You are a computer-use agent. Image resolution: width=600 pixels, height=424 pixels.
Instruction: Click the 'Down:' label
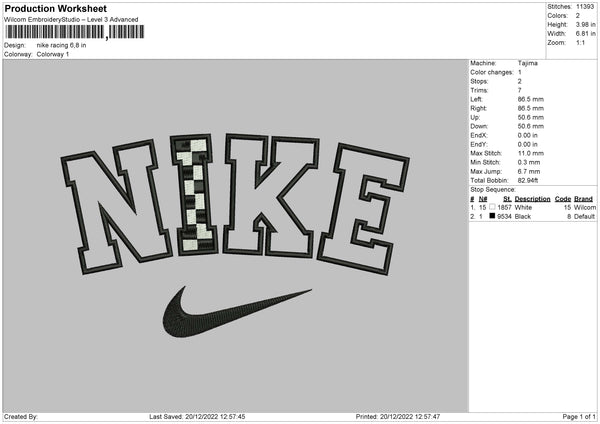479,126
